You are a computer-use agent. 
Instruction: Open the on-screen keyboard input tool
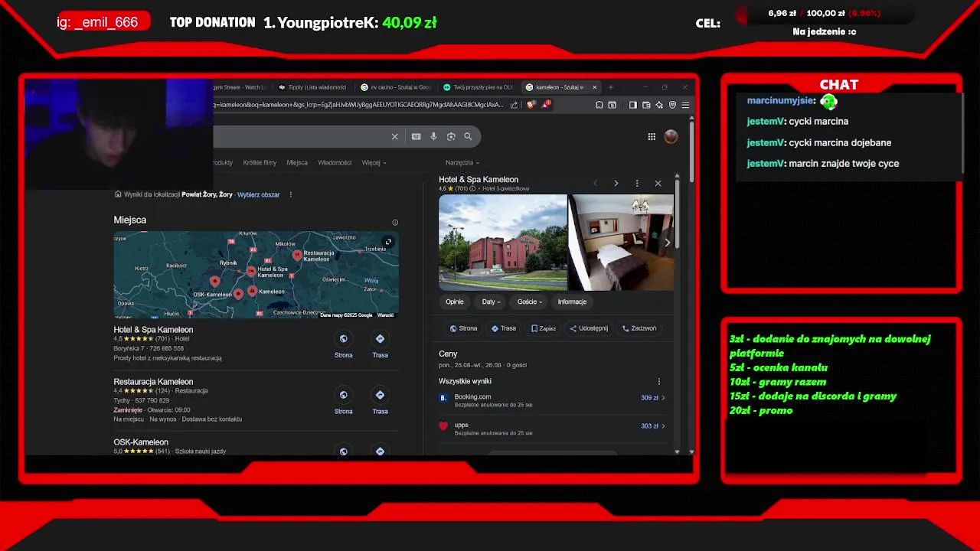416,136
